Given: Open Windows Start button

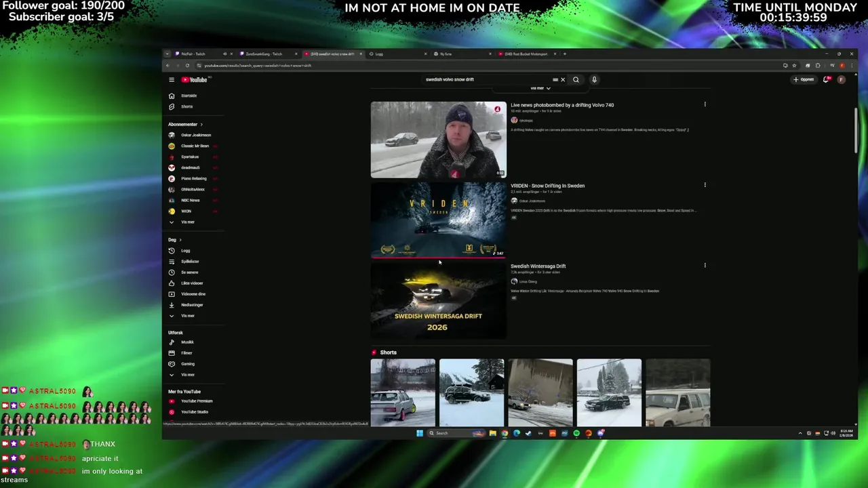Looking at the screenshot, I should (x=420, y=433).
